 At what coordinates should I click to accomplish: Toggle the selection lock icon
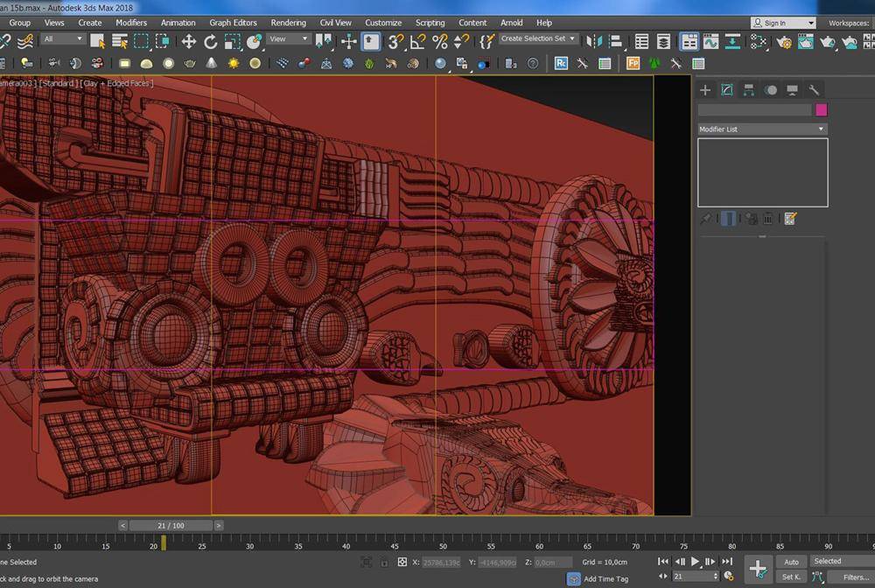pyautogui.click(x=384, y=562)
